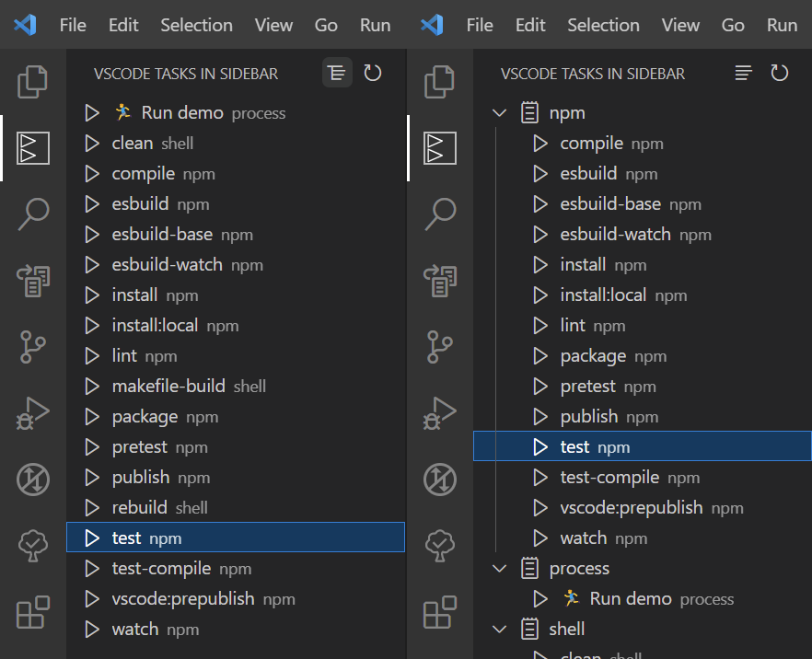Open Tasks sidebar view icon in right window
The image size is (812, 659).
click(x=440, y=148)
